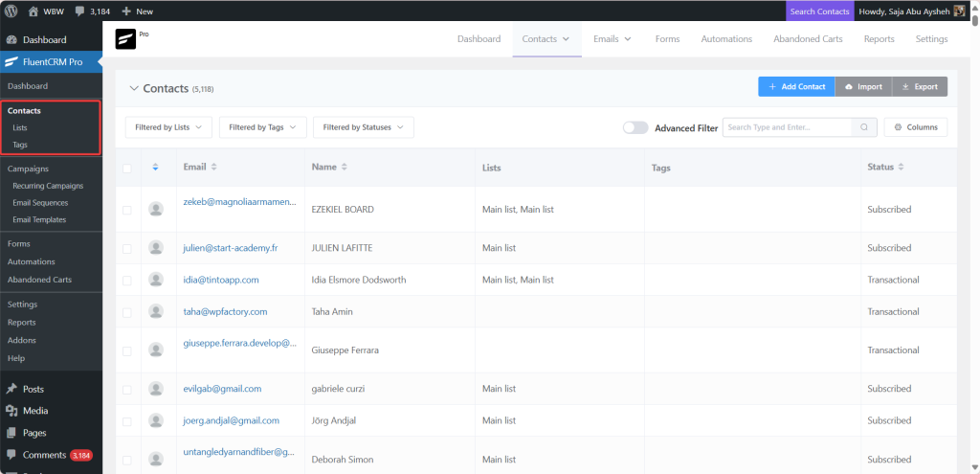Click the search magnifier icon button
This screenshot has height=474, width=980.
pyautogui.click(x=864, y=127)
